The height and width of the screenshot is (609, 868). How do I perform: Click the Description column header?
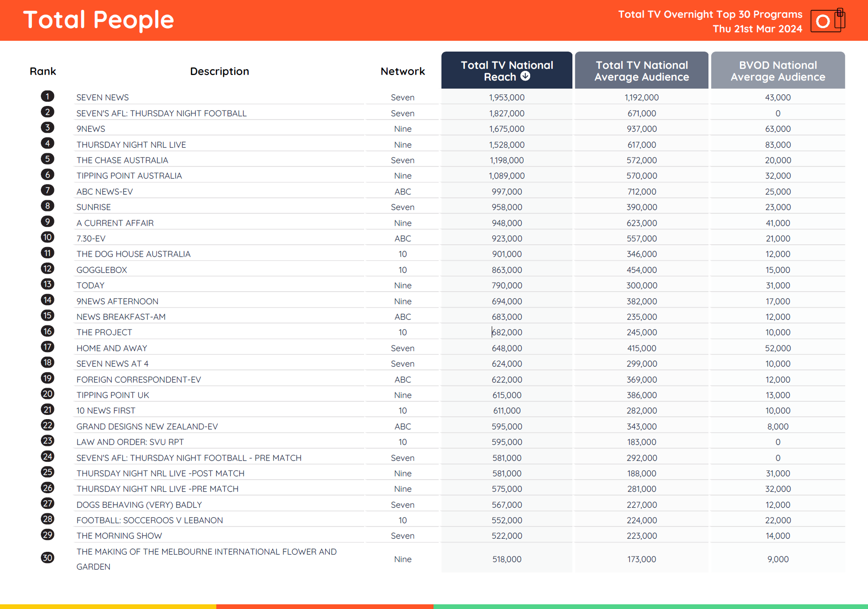219,71
